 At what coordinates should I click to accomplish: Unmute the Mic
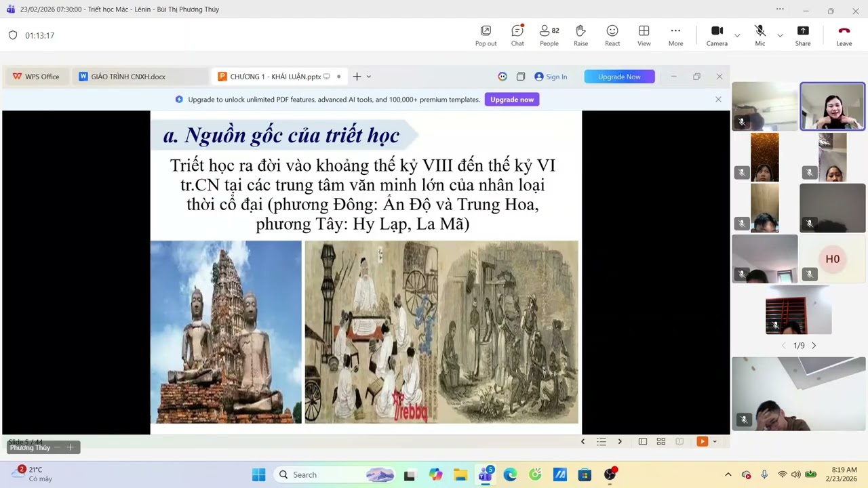click(760, 36)
